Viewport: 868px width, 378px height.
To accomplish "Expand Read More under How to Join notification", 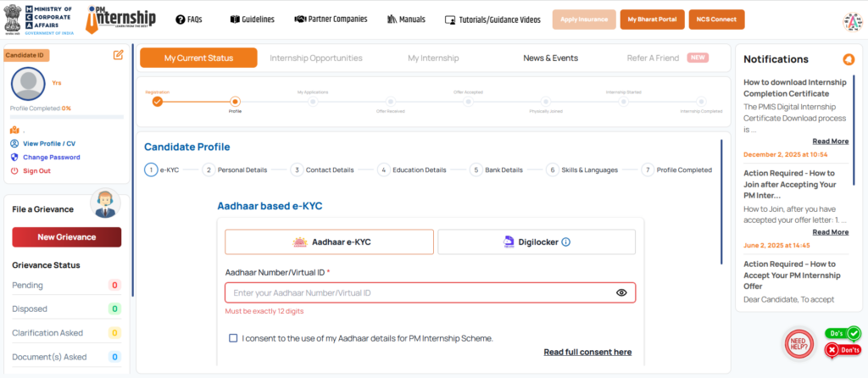I will click(x=830, y=231).
